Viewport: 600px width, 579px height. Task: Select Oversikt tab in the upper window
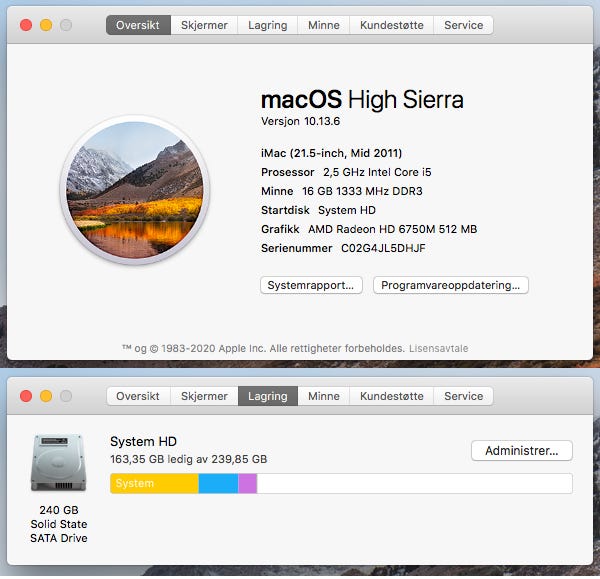point(138,25)
